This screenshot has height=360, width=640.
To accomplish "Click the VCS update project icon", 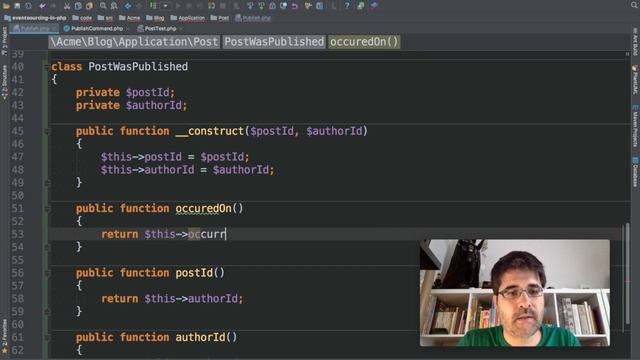I will coord(250,6).
